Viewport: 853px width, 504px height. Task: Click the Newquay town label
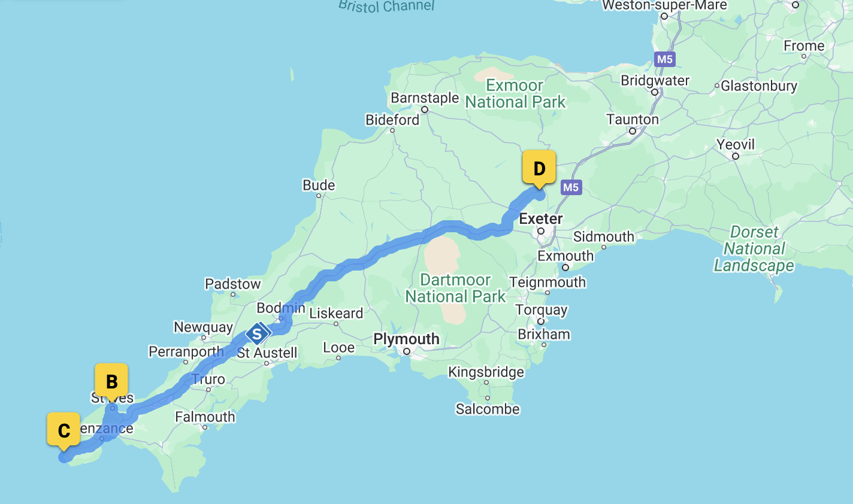point(203,327)
